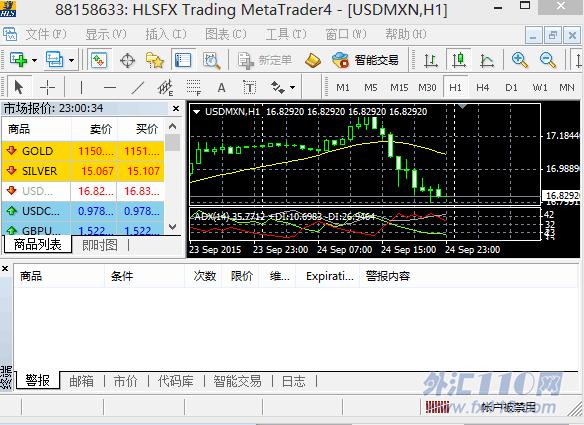This screenshot has width=584, height=425.
Task: Select the equidistant channel tool
Action: (x=165, y=88)
